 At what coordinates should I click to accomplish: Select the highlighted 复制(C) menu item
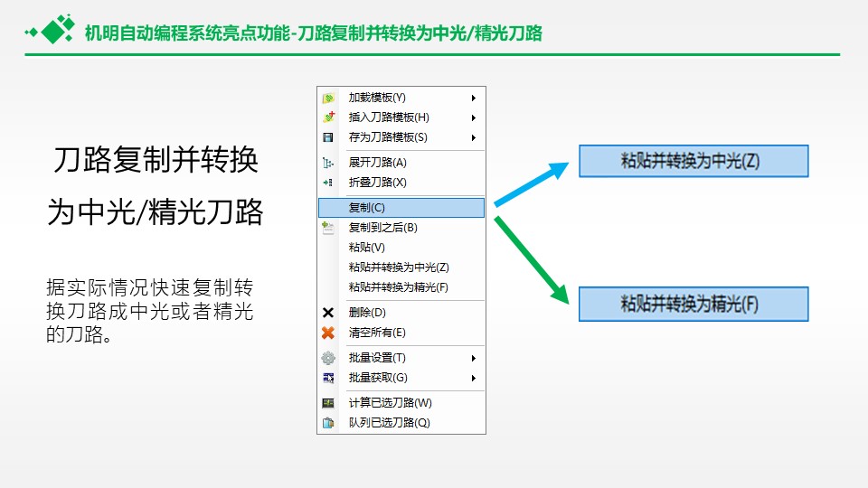tap(401, 208)
